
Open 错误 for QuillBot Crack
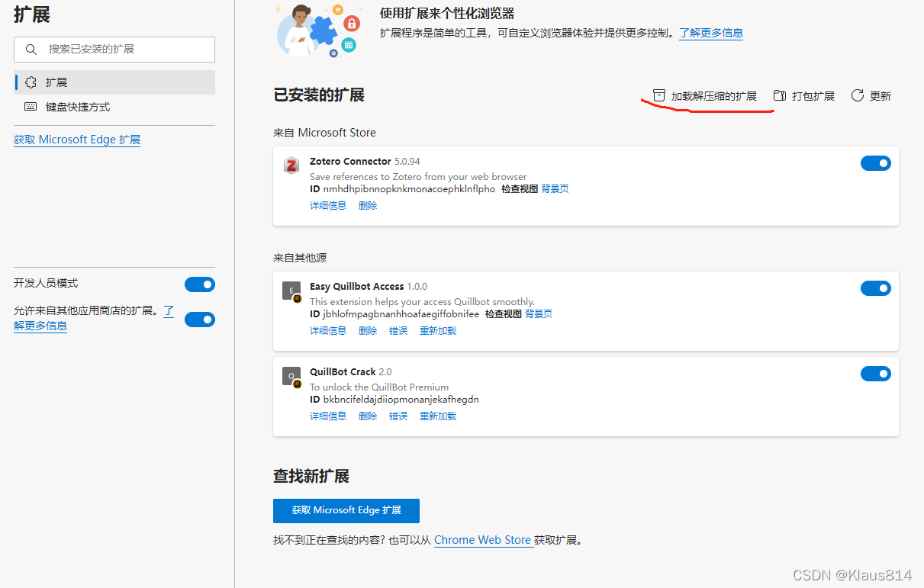point(398,416)
